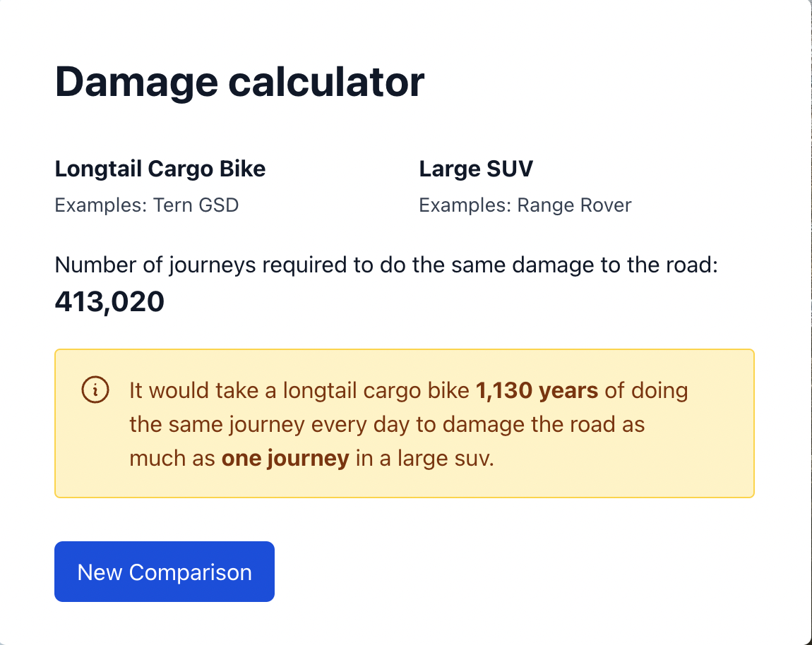This screenshot has width=812, height=645.
Task: Click the info icon in the yellow notice
Action: point(96,389)
